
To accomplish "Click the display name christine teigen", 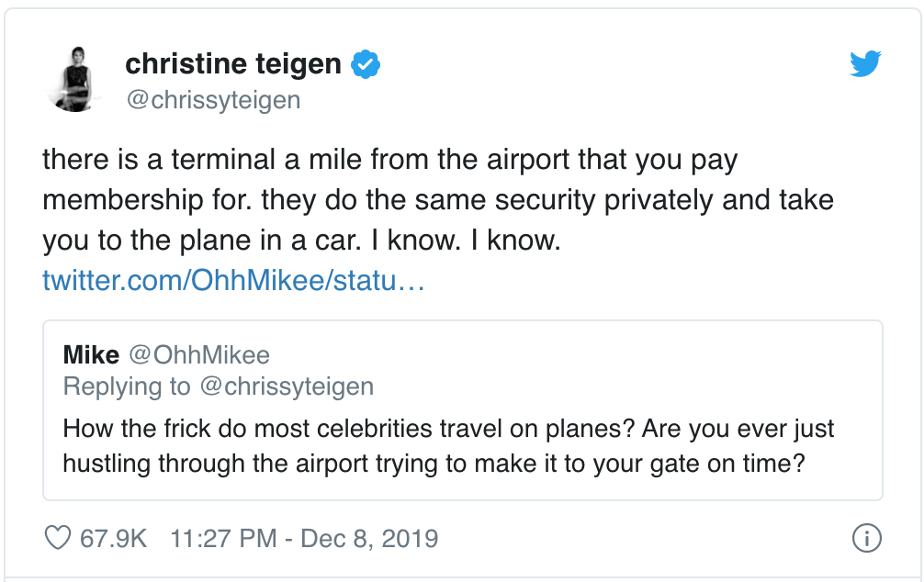I will pos(233,63).
